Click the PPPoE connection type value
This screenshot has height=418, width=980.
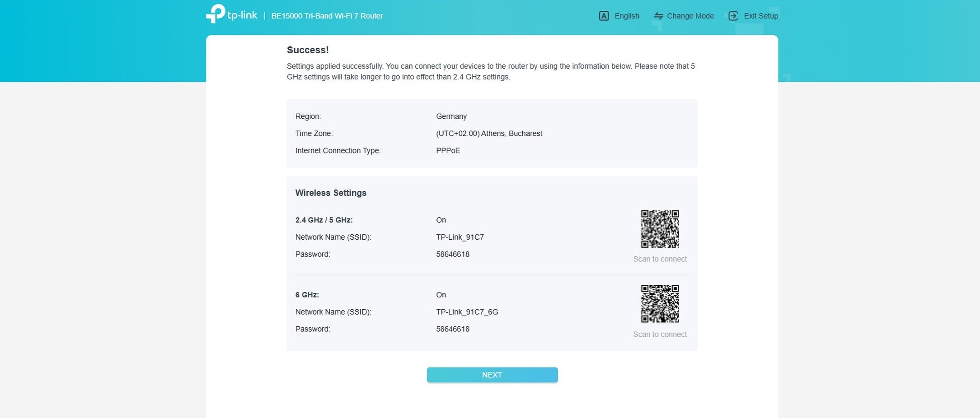[448, 151]
